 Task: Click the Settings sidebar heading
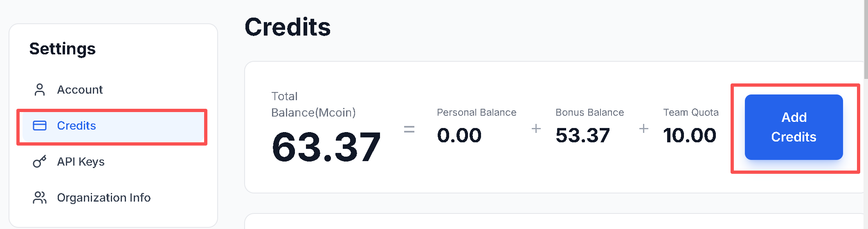[63, 49]
